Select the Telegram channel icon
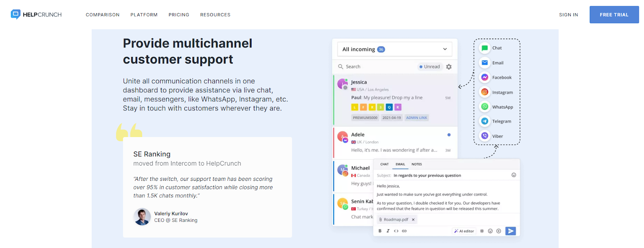This screenshot has height=248, width=644. (x=485, y=121)
